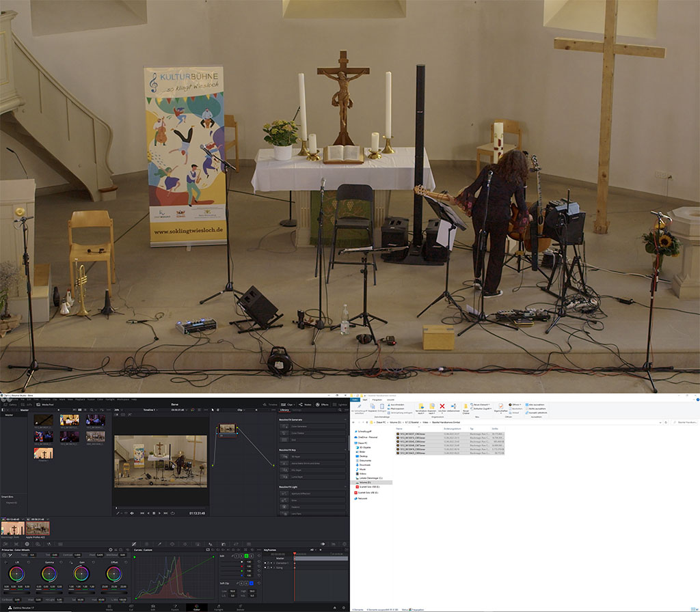
Task: Open the Gallery panel
Action: click(12, 404)
